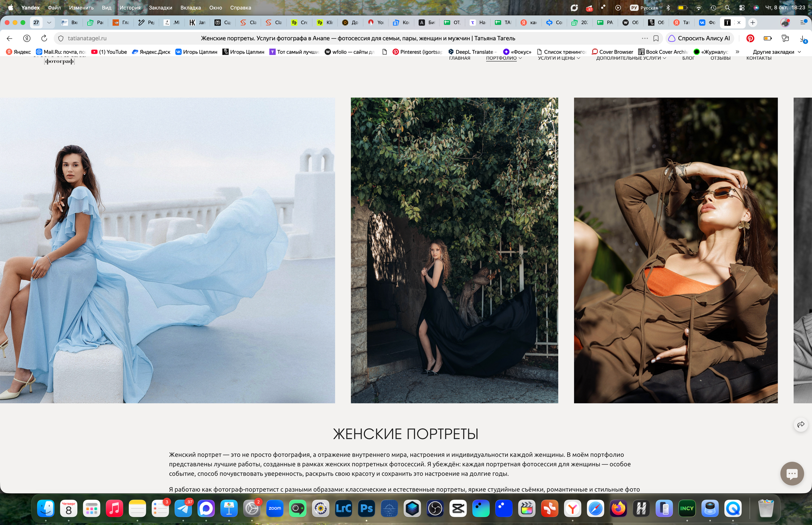Open Spotlight search in the menu bar
812x525 pixels.
pyautogui.click(x=727, y=8)
